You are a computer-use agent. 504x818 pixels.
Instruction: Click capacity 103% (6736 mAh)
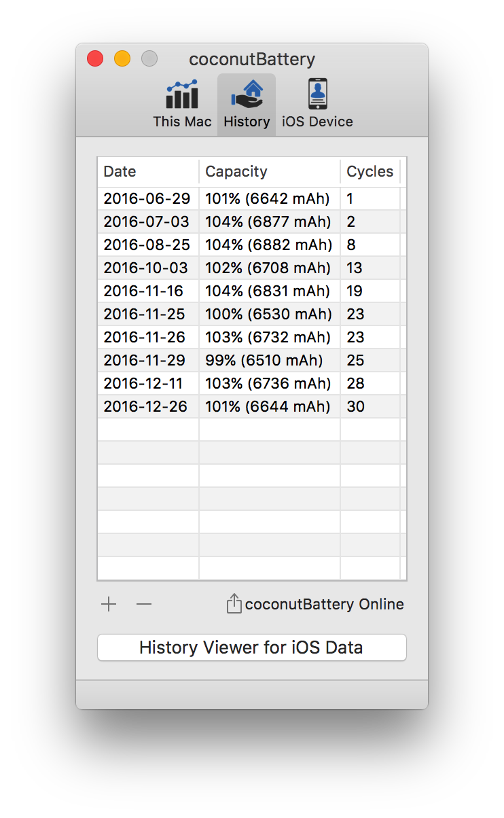point(268,383)
